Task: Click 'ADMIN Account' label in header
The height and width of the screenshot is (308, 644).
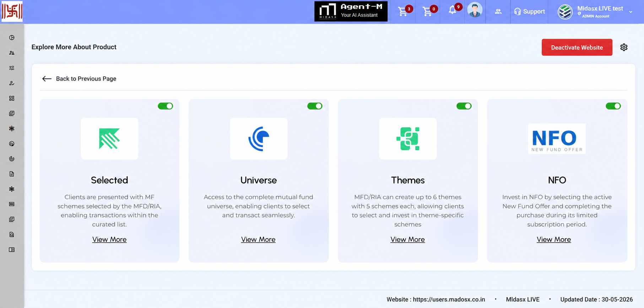Action: point(596,16)
